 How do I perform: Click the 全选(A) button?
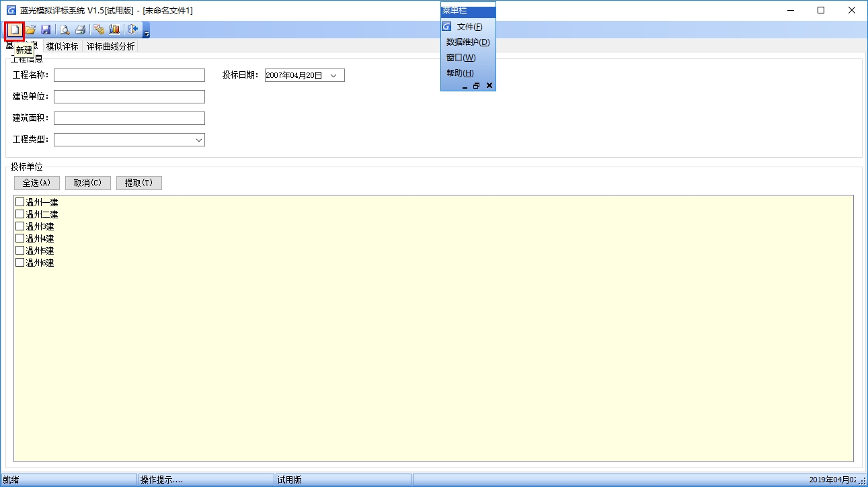tap(37, 183)
